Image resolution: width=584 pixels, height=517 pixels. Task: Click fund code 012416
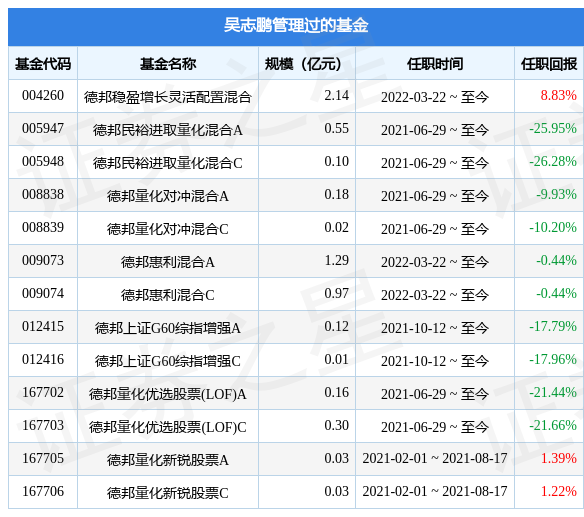pos(43,360)
